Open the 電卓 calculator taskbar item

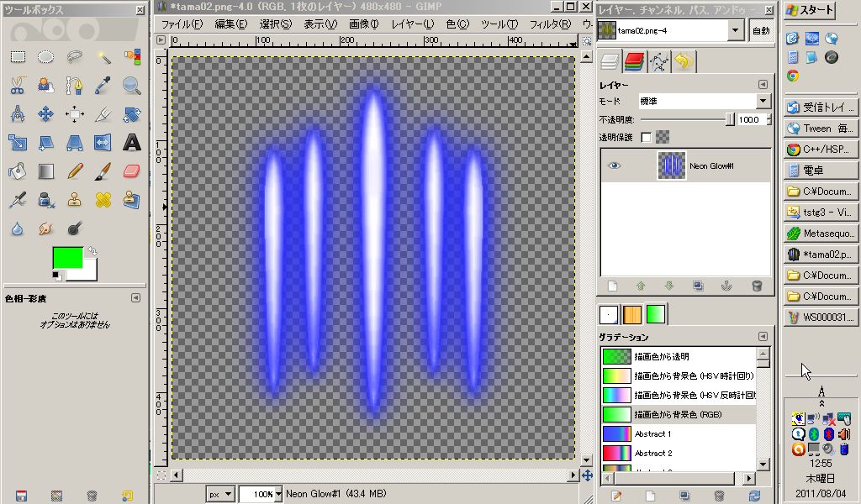[821, 170]
